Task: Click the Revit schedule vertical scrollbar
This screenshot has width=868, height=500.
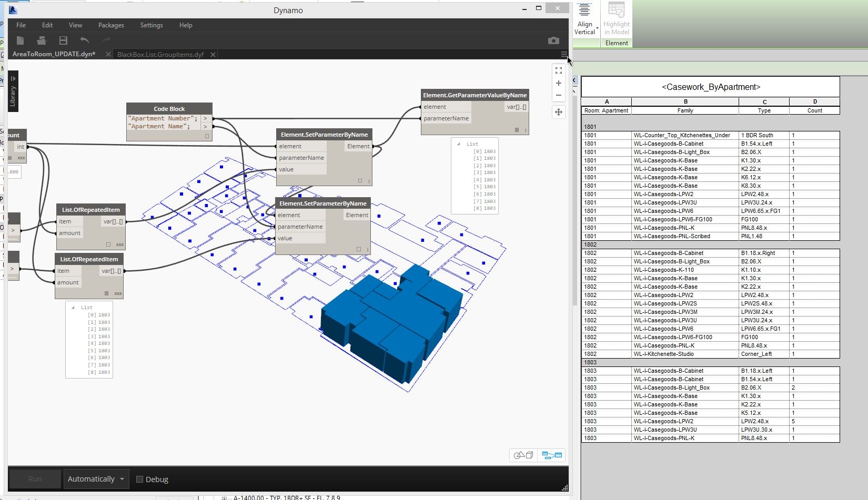Action: 576,200
